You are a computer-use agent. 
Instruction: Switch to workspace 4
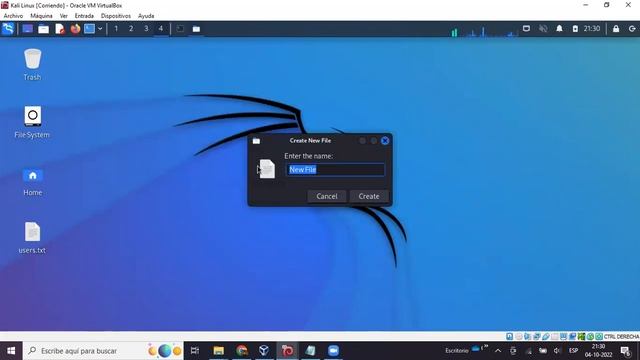click(161, 29)
